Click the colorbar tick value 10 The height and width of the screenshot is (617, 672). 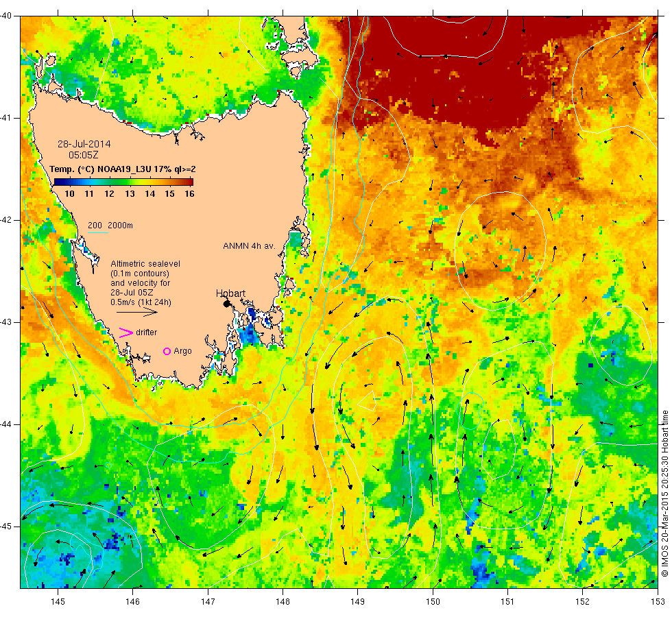[69, 194]
